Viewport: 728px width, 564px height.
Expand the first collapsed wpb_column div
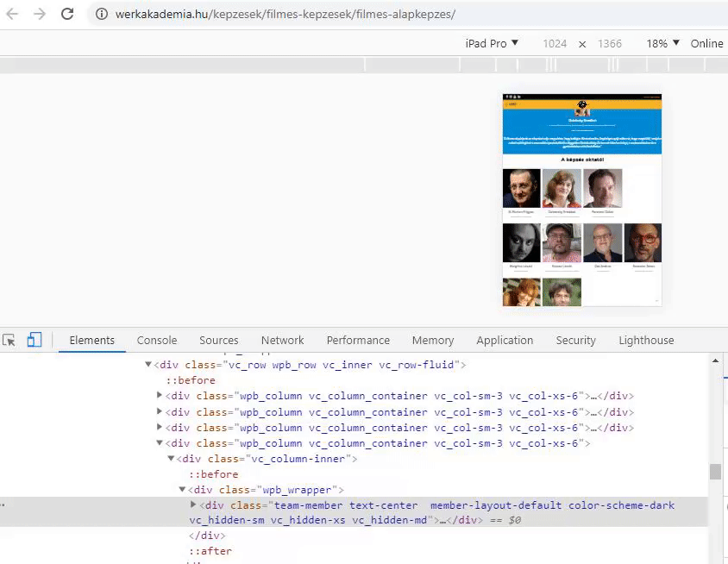(x=160, y=396)
